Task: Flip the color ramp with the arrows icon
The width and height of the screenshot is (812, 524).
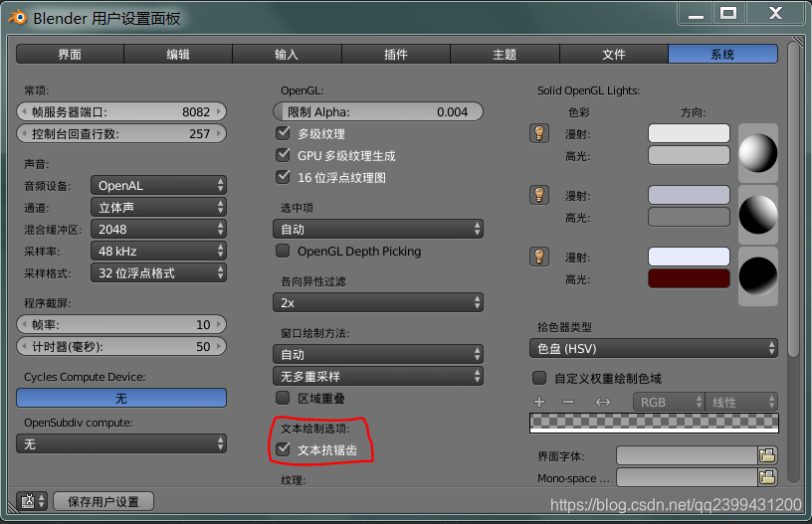Action: click(x=603, y=402)
